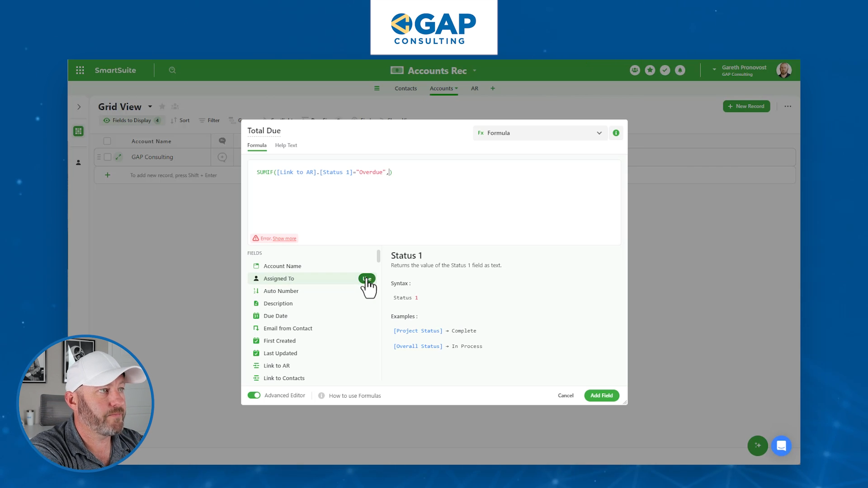The image size is (868, 488).
Task: Click the Sort toolbar option
Action: pos(180,120)
